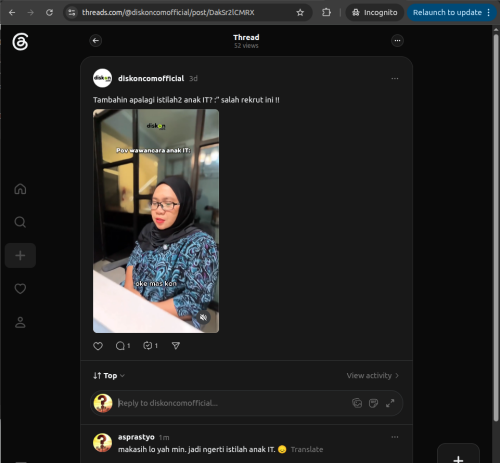Click the reply's 1m timestamp
Screen dimensions: 500x463
point(164,437)
